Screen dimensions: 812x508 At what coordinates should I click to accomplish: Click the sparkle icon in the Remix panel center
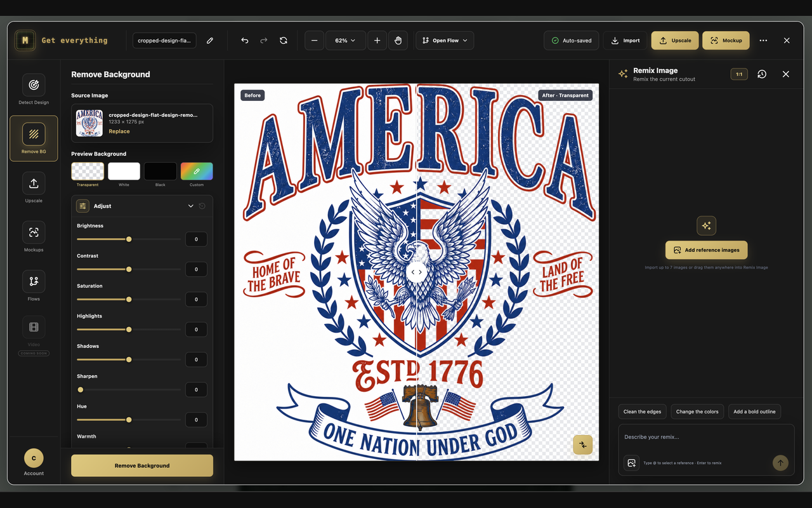tap(706, 225)
